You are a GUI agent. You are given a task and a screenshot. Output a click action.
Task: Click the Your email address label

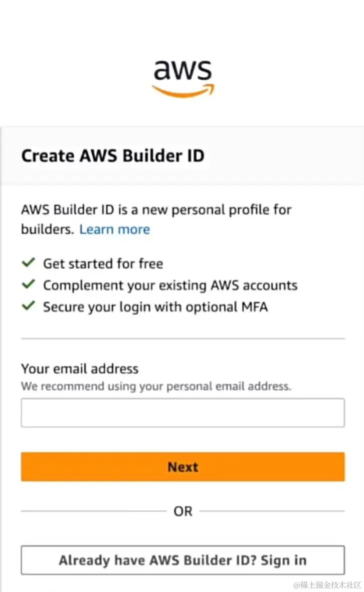point(80,368)
